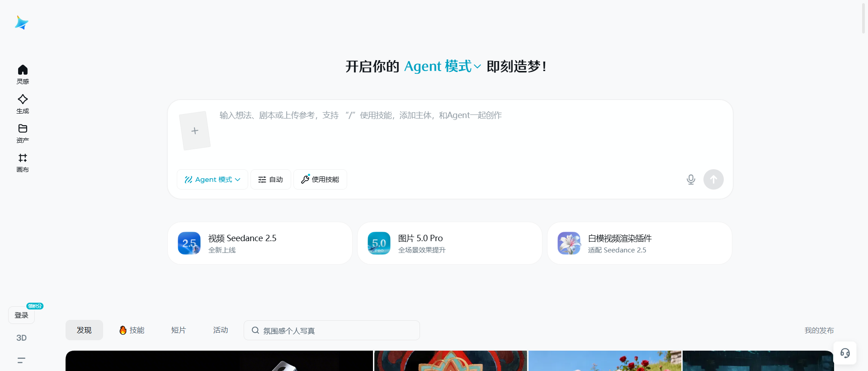The height and width of the screenshot is (371, 868).
Task: Activate microphone voice input
Action: pos(691,180)
